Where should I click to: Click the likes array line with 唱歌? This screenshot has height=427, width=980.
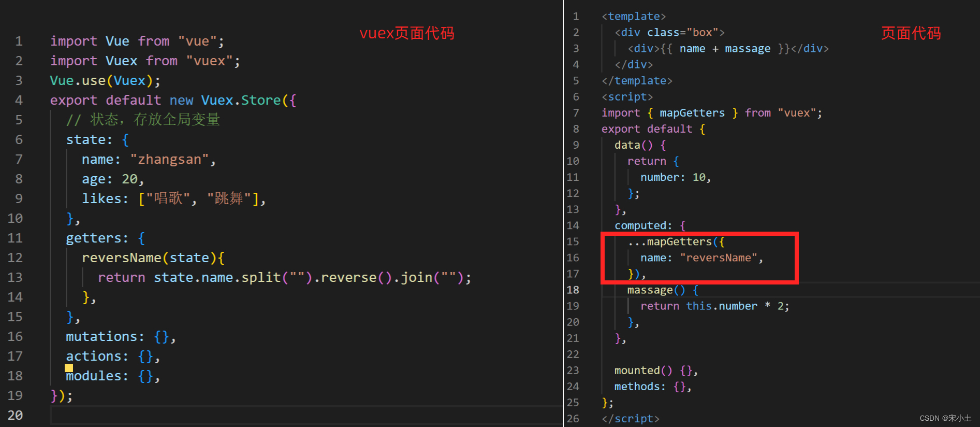click(x=174, y=198)
